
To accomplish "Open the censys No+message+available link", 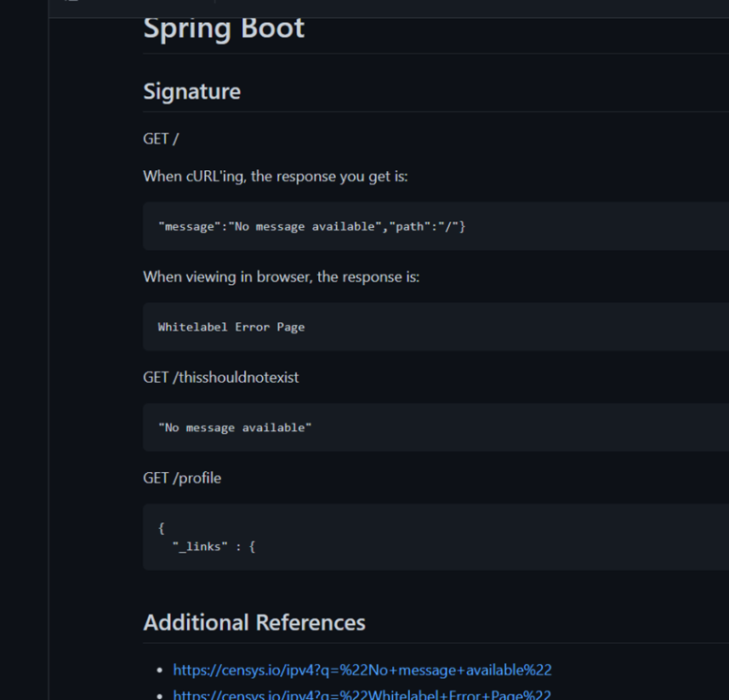I will [363, 670].
